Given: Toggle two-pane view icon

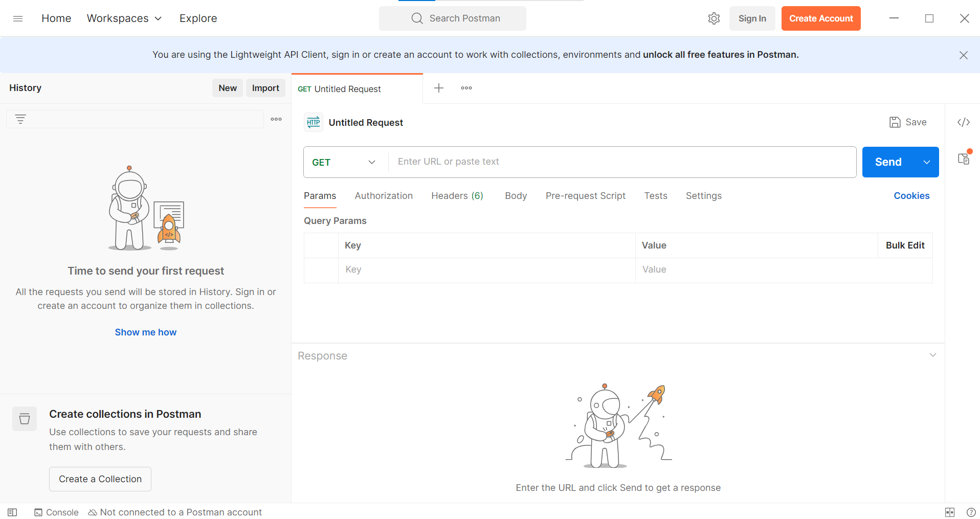Looking at the screenshot, I should pyautogui.click(x=950, y=512).
